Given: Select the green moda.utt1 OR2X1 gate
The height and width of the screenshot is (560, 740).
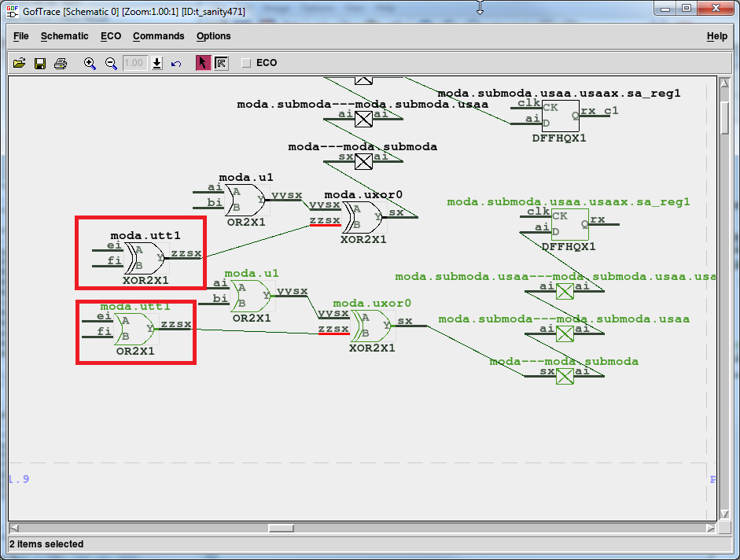Looking at the screenshot, I should pyautogui.click(x=135, y=329).
